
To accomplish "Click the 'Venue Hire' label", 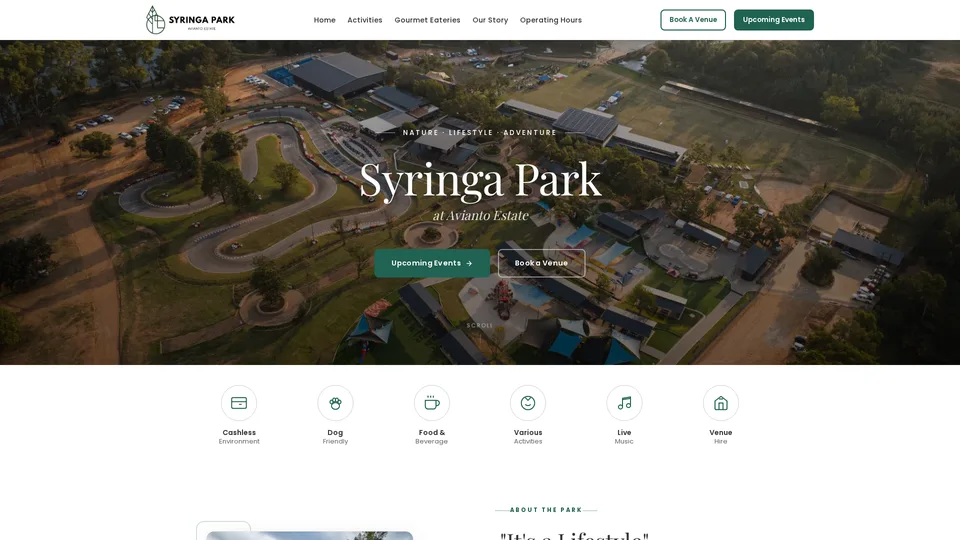I will click(x=721, y=437).
